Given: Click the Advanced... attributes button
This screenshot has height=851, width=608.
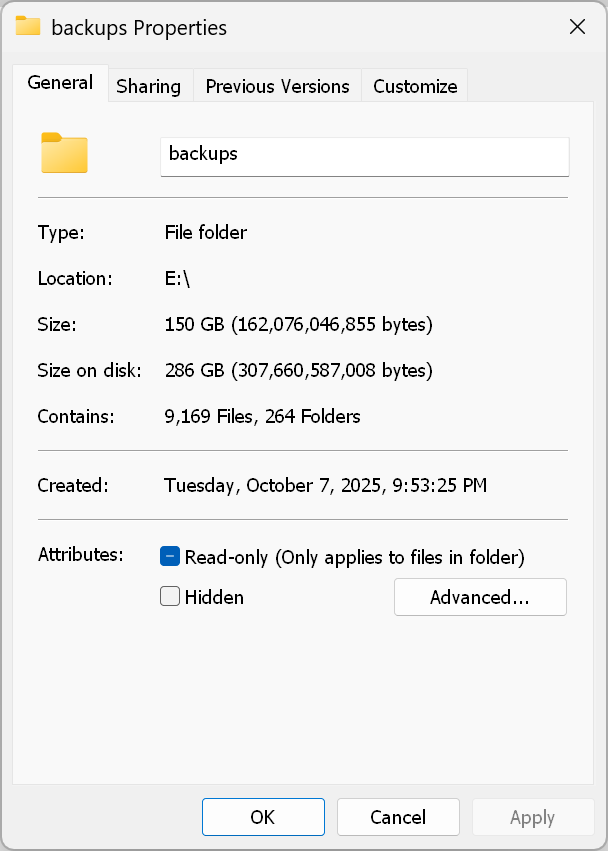Looking at the screenshot, I should (x=480, y=597).
